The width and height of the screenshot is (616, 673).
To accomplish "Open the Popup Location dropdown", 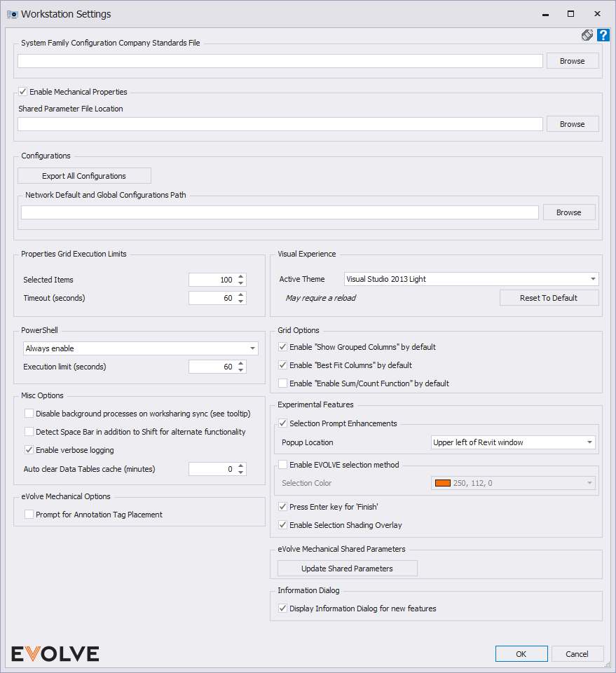I will point(589,442).
